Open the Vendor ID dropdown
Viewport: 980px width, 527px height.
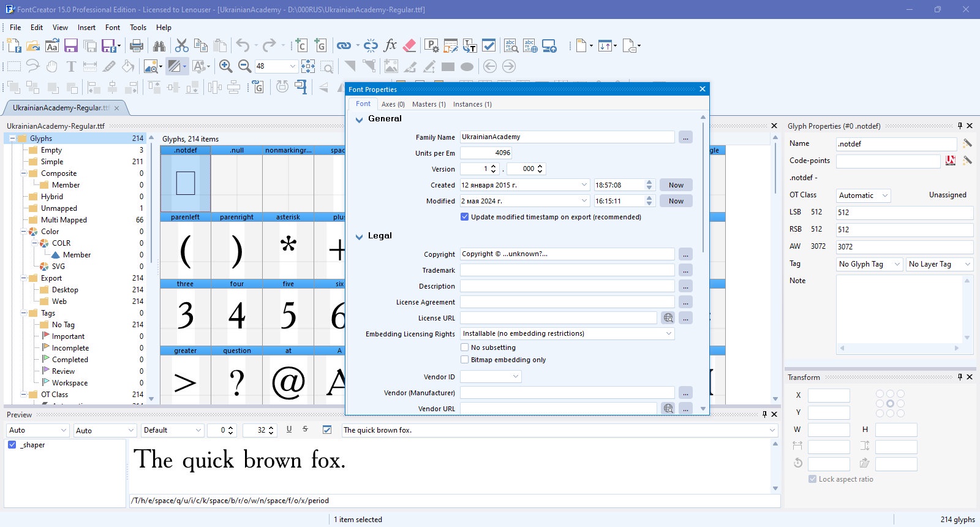491,377
